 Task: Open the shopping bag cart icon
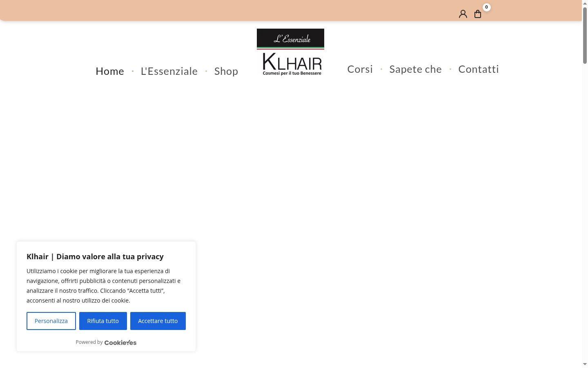[x=478, y=14]
